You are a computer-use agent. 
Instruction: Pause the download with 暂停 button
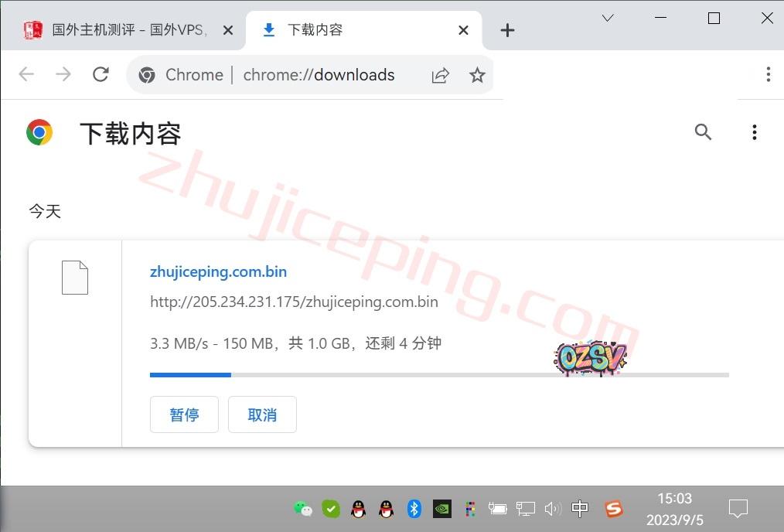184,414
